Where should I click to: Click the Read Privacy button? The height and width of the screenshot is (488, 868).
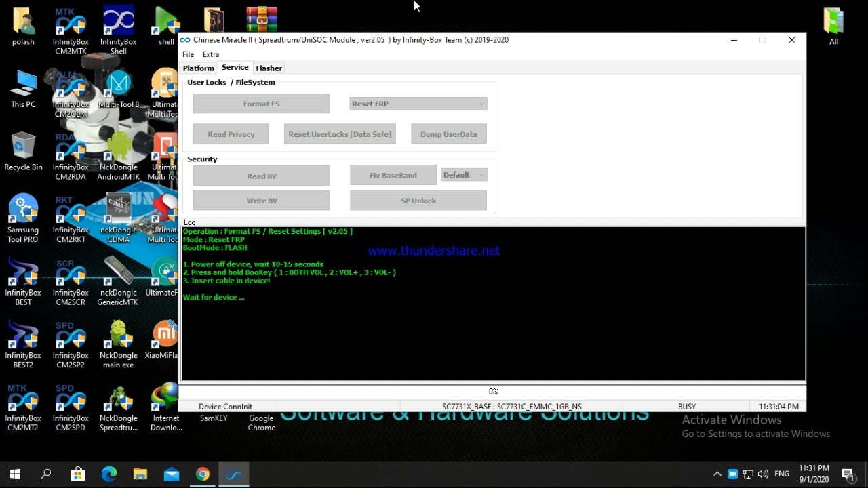[231, 134]
